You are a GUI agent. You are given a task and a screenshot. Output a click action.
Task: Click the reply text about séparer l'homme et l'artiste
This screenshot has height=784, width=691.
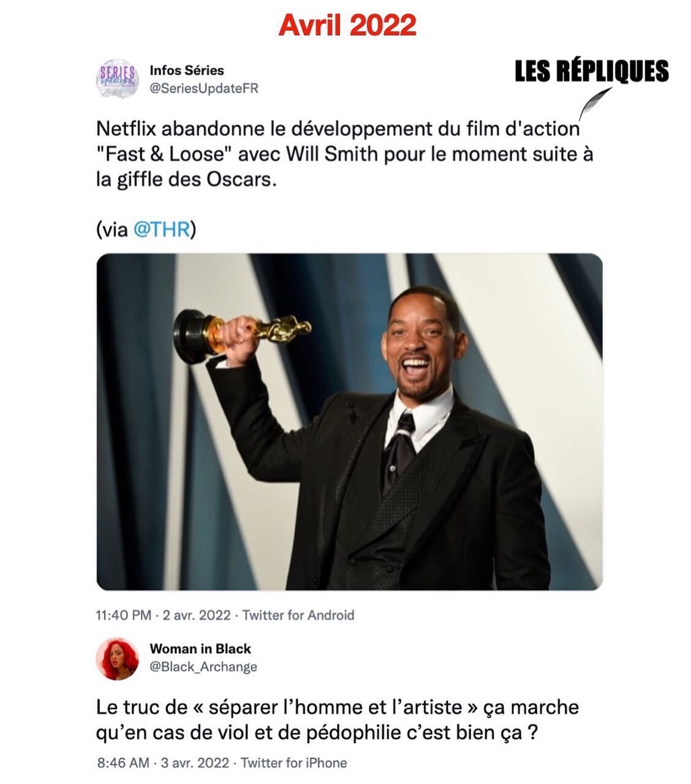pyautogui.click(x=338, y=720)
